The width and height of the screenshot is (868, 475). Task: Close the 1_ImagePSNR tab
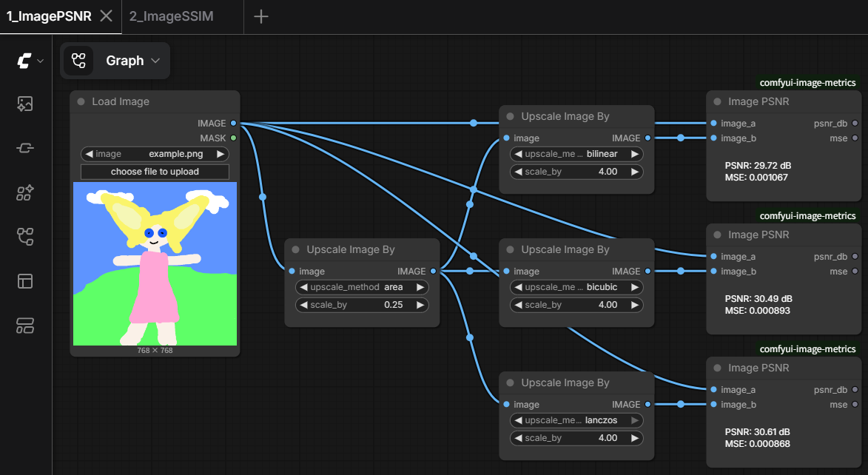(106, 16)
